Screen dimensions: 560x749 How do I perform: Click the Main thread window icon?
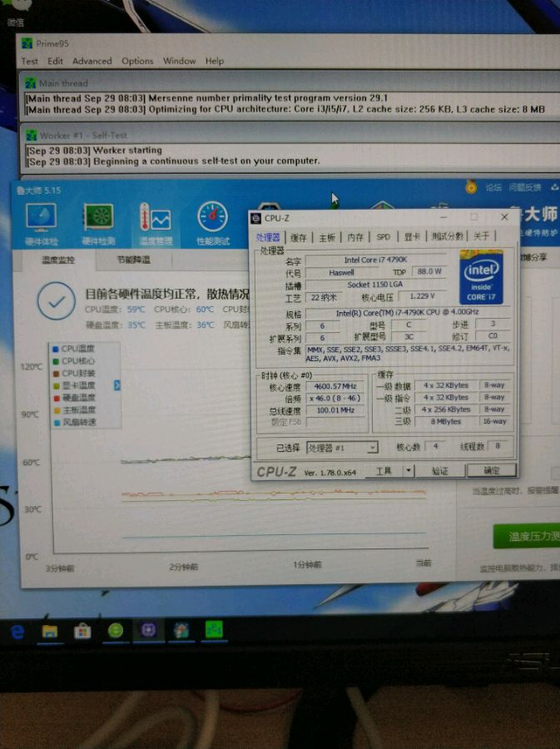tap(31, 83)
